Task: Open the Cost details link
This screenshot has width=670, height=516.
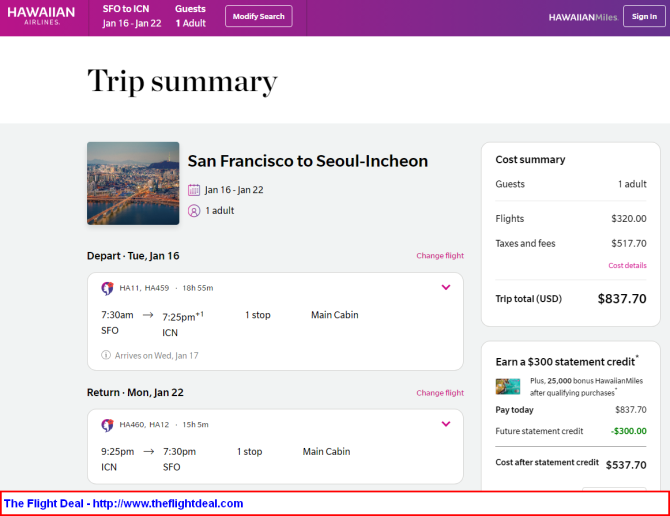Action: (627, 266)
